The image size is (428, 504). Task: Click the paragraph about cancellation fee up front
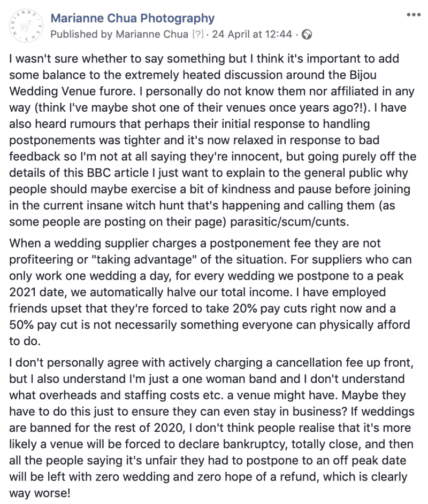(x=212, y=428)
